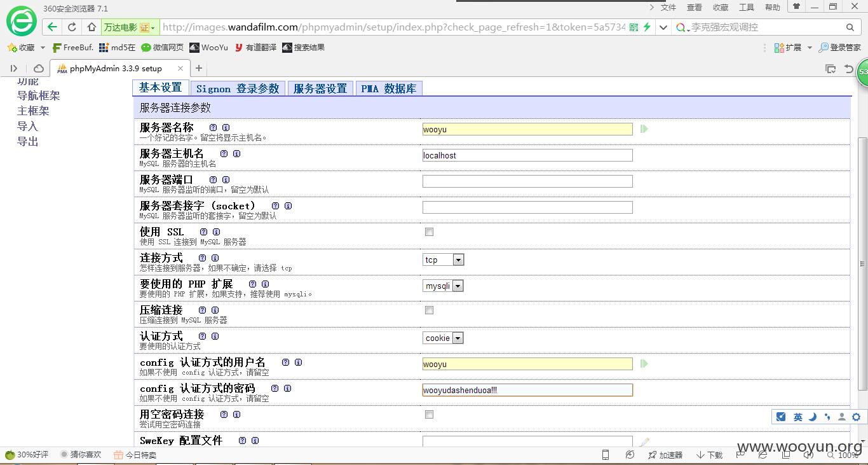Screen dimensions: 868x465
Task: Click the pencil icon next to SweKey field
Action: tap(644, 441)
